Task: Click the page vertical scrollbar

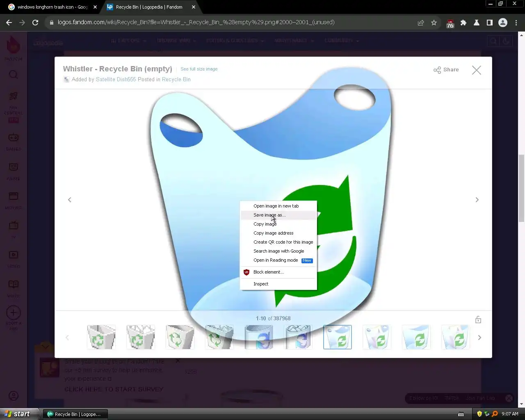Action: point(521,189)
